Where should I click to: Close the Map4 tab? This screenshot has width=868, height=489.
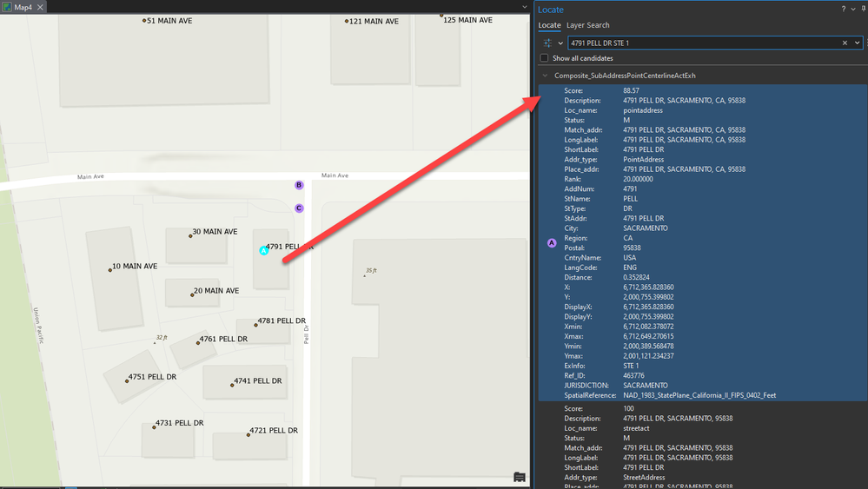click(x=40, y=7)
